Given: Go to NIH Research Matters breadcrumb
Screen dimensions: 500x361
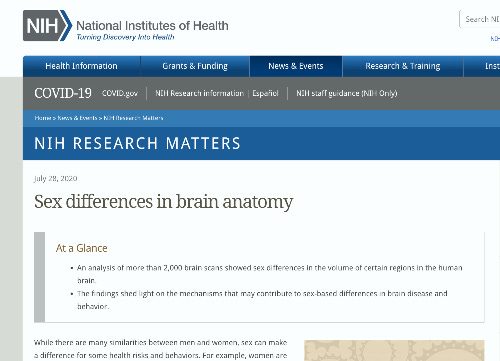Looking at the screenshot, I should pos(133,118).
